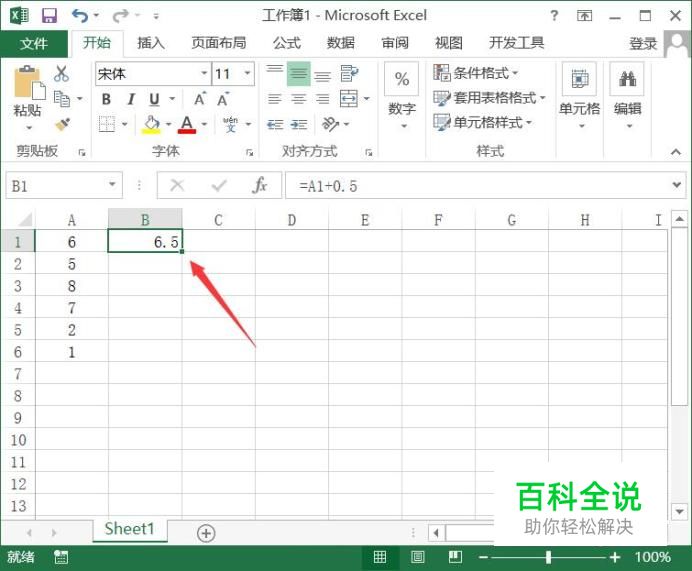
Task: Increase indent in cell
Action: [x=299, y=124]
